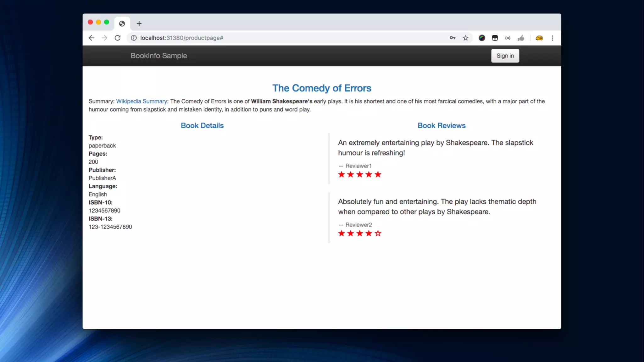Viewport: 644px width, 362px height.
Task: Open the Chrome three-dot menu
Action: click(552, 38)
